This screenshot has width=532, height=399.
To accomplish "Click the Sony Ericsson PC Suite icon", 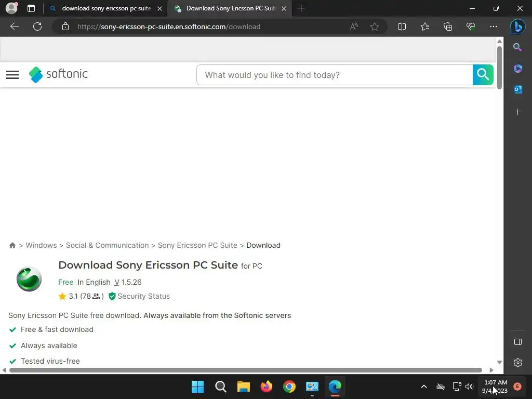I will [29, 279].
